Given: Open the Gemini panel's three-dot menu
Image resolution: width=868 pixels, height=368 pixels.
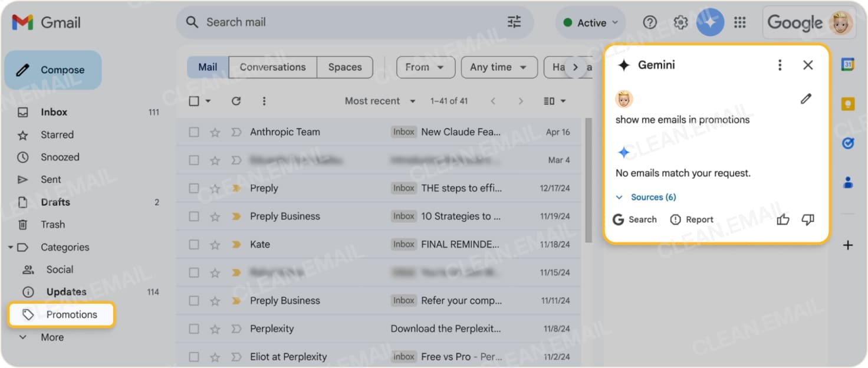Looking at the screenshot, I should point(780,65).
